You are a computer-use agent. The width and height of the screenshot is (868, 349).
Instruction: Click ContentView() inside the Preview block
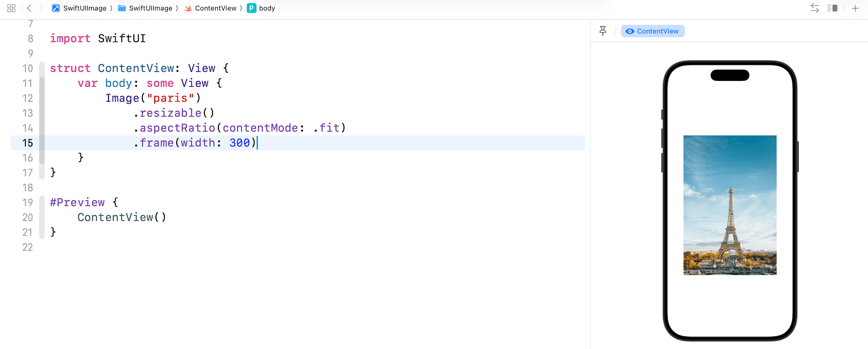(x=122, y=217)
